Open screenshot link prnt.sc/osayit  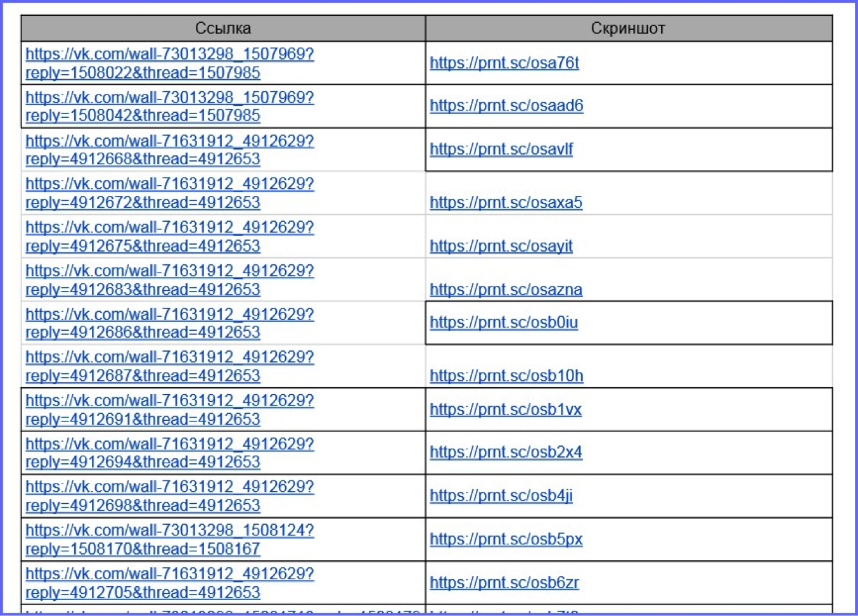pyautogui.click(x=501, y=246)
